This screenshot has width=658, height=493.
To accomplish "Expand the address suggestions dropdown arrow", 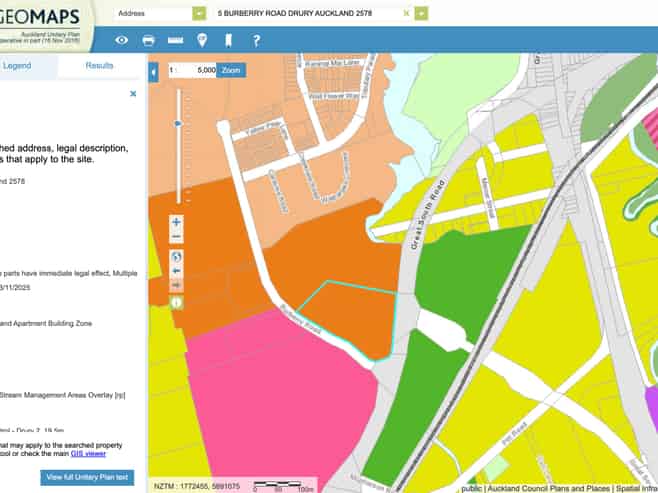I will coord(421,14).
